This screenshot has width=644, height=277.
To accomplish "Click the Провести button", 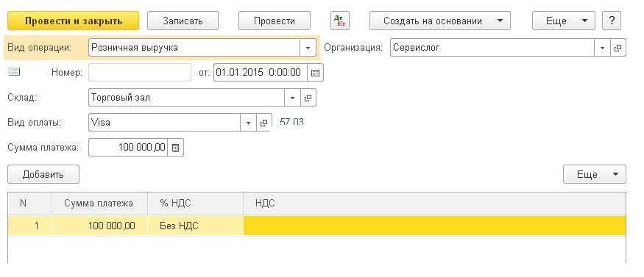I will 275,21.
